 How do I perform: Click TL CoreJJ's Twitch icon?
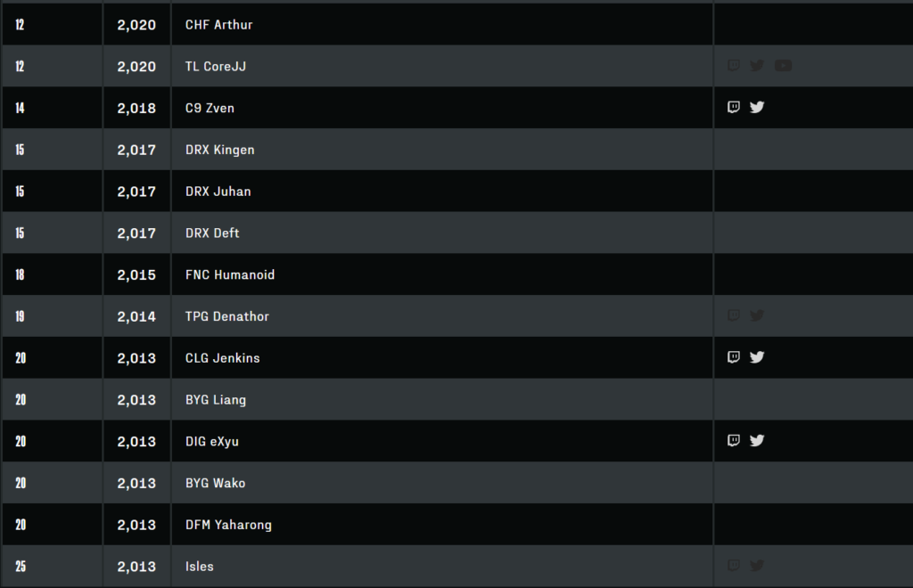coord(734,65)
